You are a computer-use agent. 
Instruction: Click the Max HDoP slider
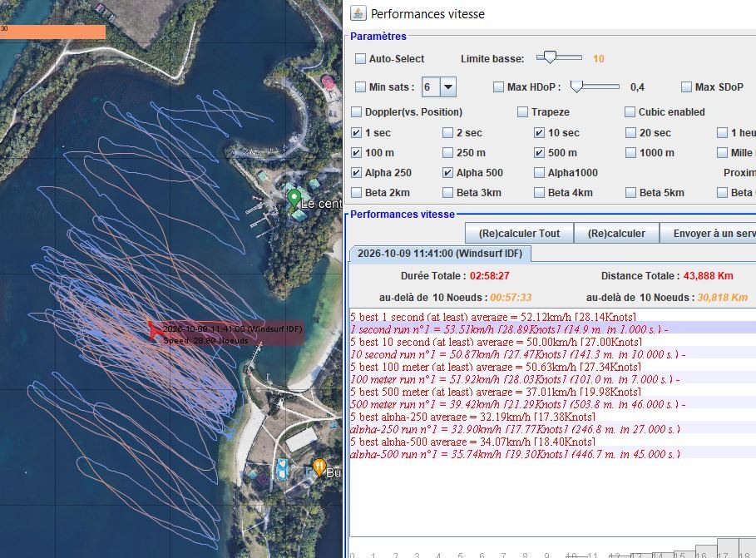(x=595, y=86)
